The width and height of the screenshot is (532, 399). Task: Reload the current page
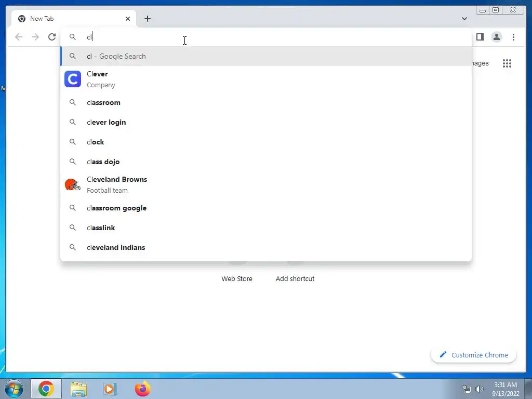tap(52, 37)
